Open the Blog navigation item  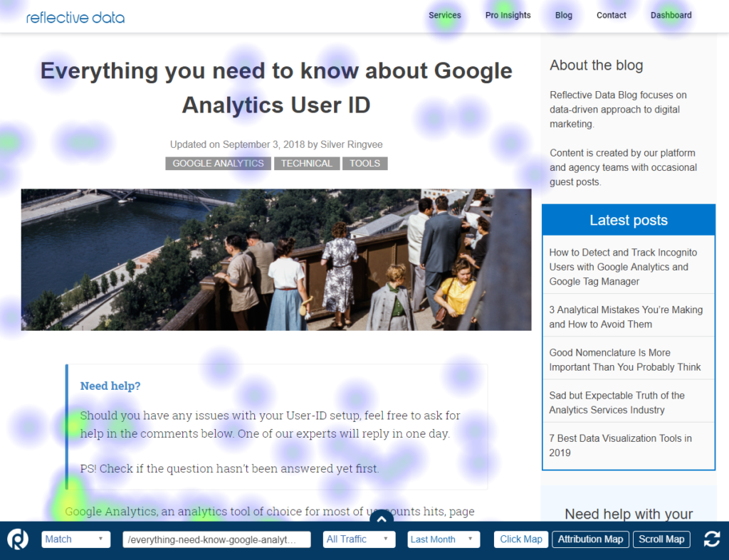(x=563, y=15)
